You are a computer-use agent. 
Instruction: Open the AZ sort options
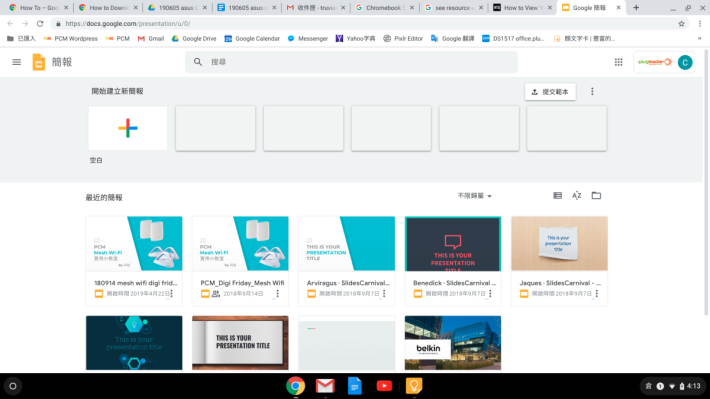[x=576, y=196]
